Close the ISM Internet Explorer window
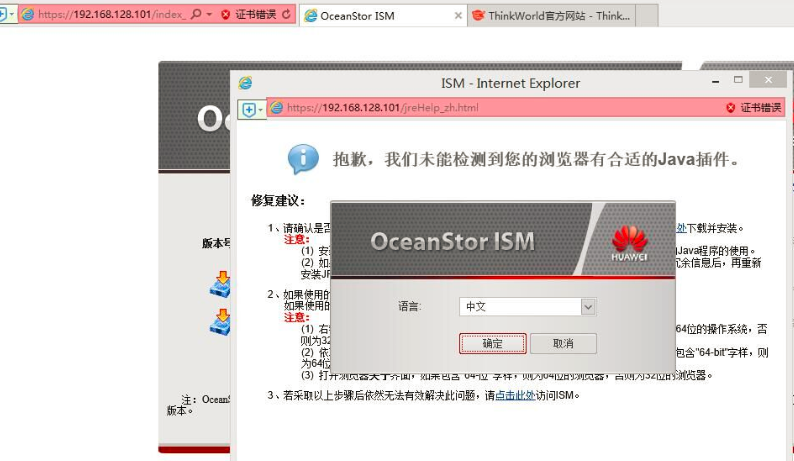The height and width of the screenshot is (461, 794). 768,80
